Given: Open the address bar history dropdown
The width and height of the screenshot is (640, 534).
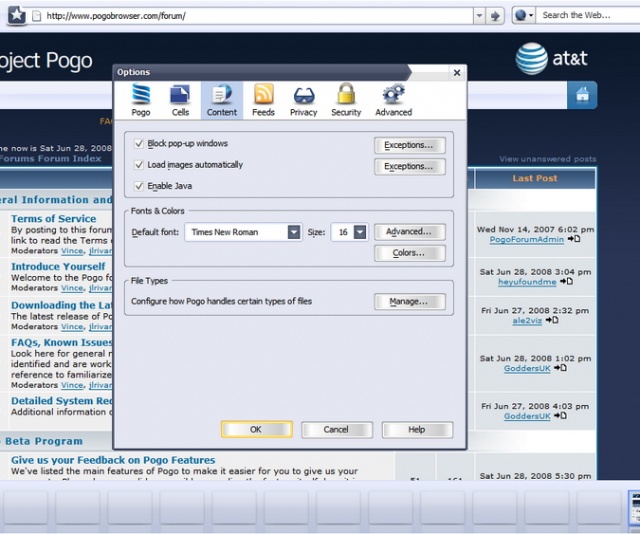Looking at the screenshot, I should pos(479,16).
